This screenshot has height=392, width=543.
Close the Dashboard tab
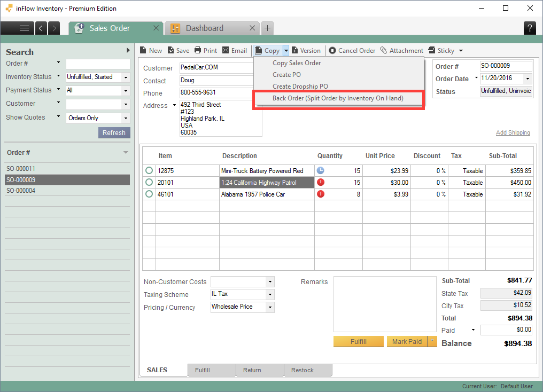252,28
